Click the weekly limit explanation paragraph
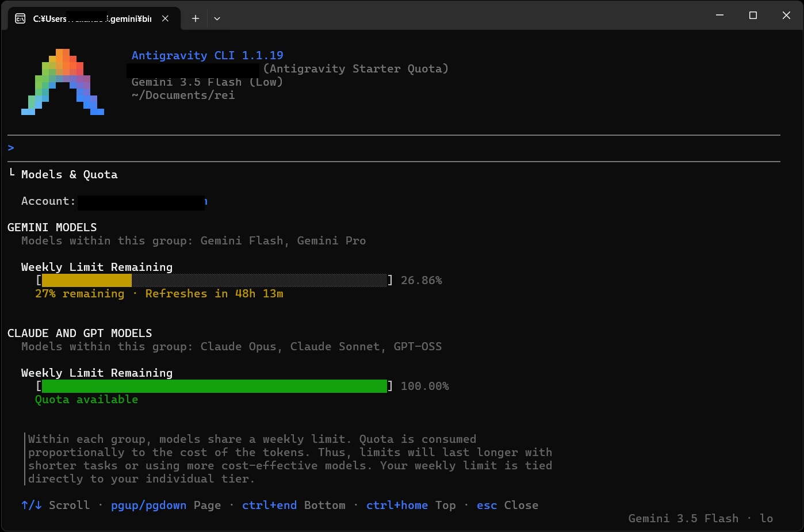Viewport: 804px width, 532px height. (290, 459)
